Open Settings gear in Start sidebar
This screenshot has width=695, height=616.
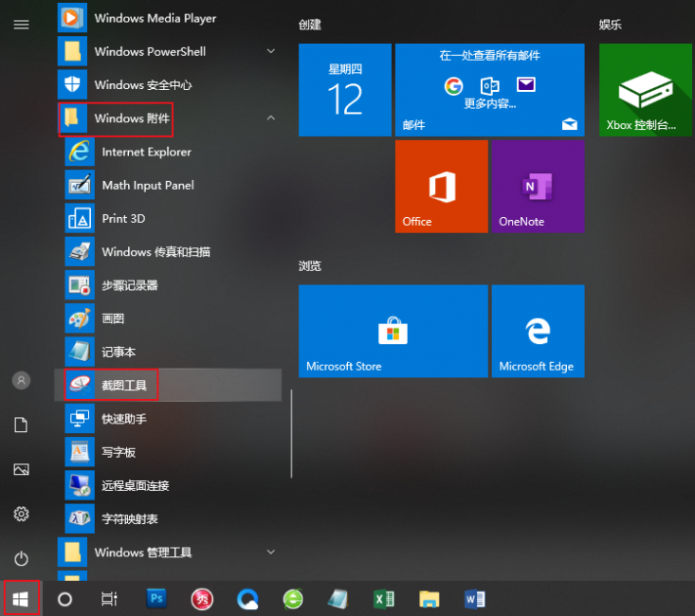(21, 514)
